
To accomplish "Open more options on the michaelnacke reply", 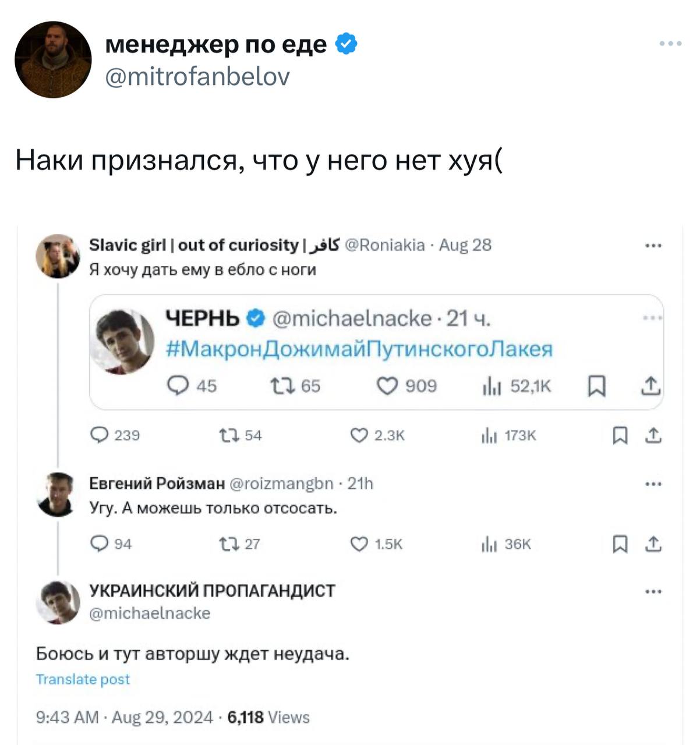I will [653, 592].
